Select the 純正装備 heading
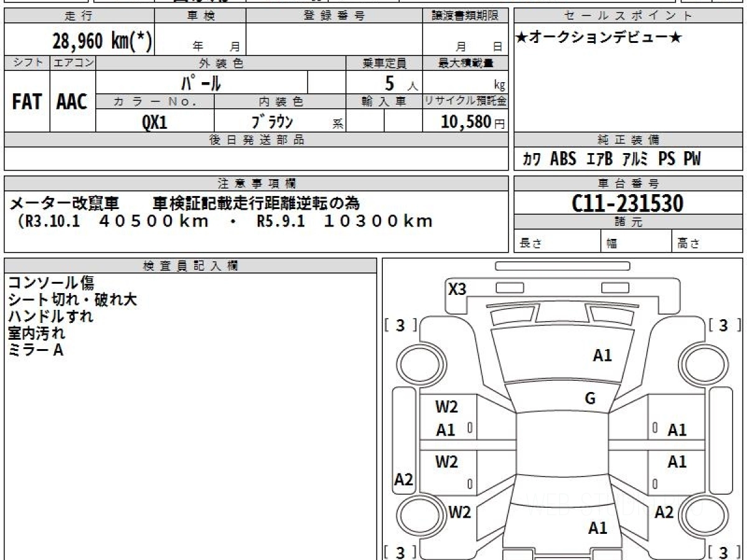The height and width of the screenshot is (560, 747). point(629,140)
